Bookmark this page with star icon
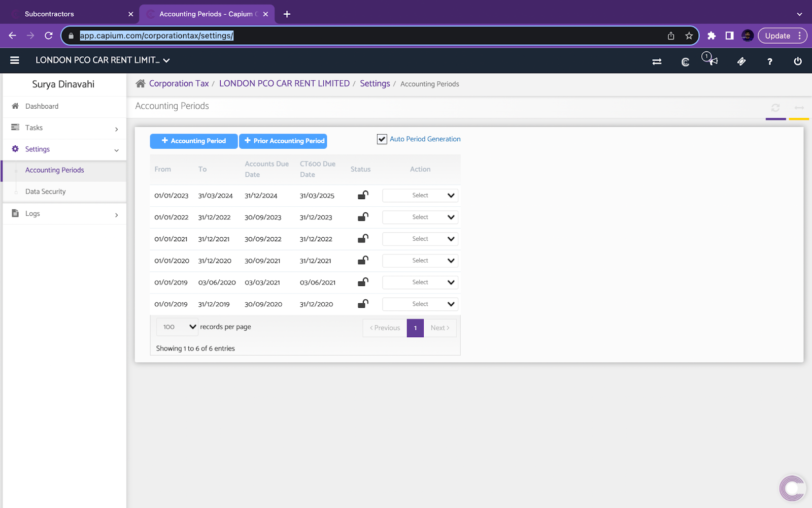Viewport: 812px width, 508px height. point(689,36)
